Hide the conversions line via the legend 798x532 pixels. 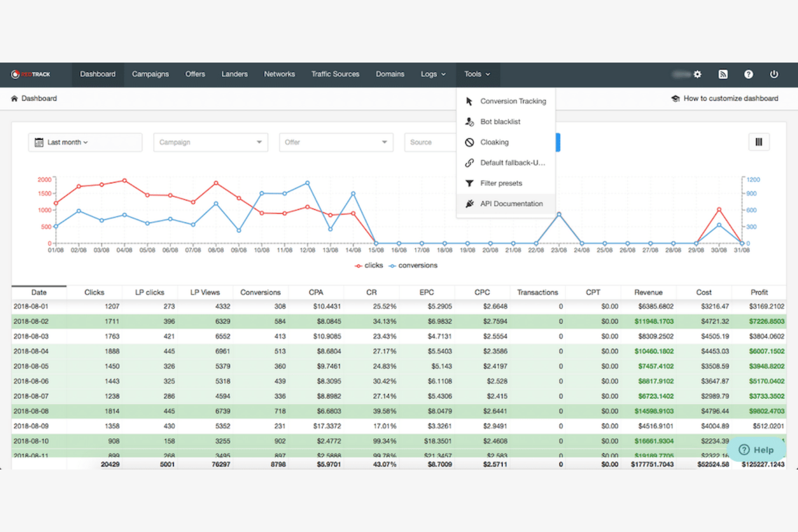pyautogui.click(x=413, y=265)
